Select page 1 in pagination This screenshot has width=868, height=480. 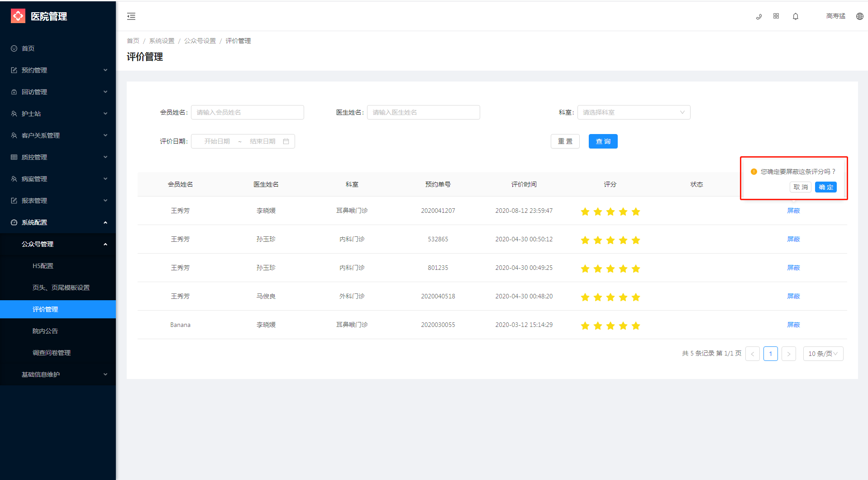pyautogui.click(x=771, y=354)
